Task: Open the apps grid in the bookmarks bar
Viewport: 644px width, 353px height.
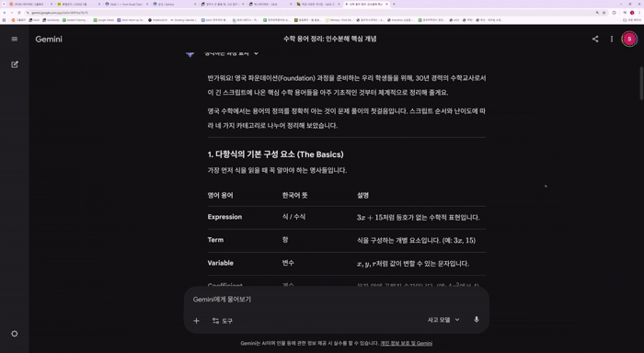Action: coord(4,19)
